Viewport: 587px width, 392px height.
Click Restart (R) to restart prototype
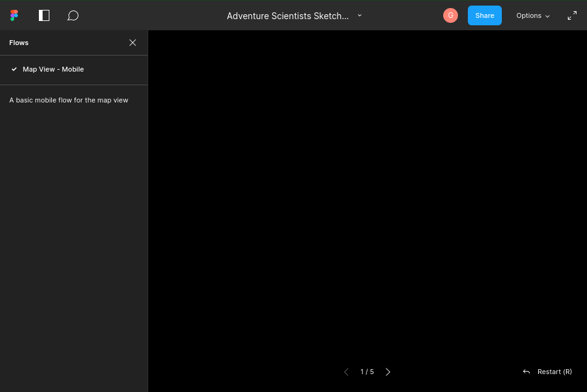pos(547,372)
